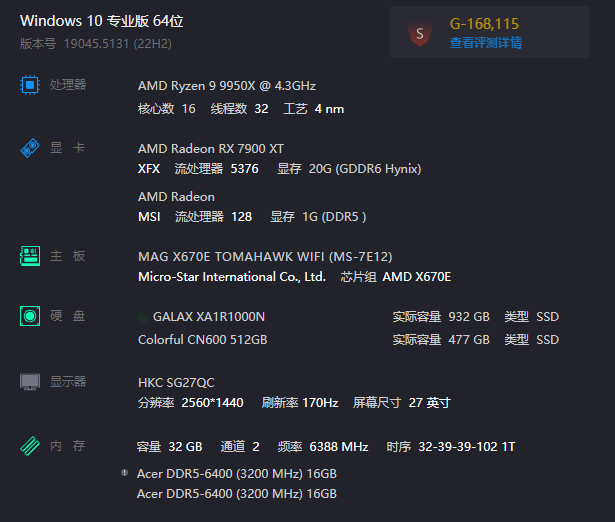Click the AMD Ryzen 9 9950X entry
This screenshot has height=522, width=615.
tap(227, 86)
